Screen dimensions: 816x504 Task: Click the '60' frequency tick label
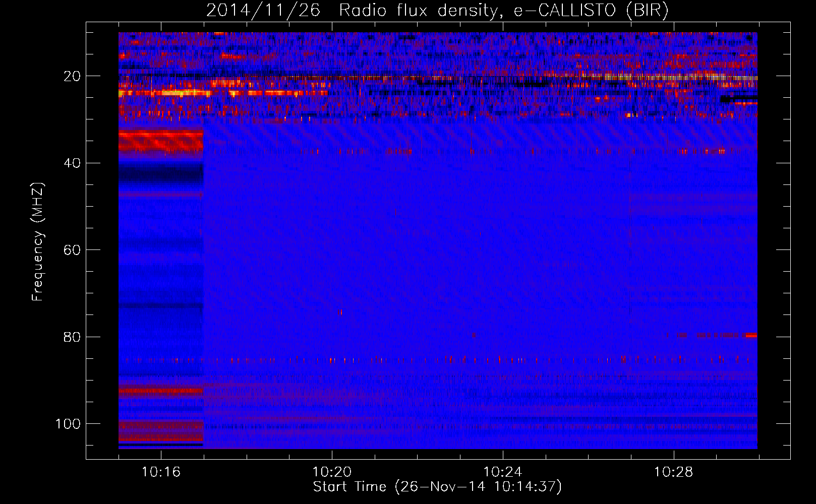point(72,250)
